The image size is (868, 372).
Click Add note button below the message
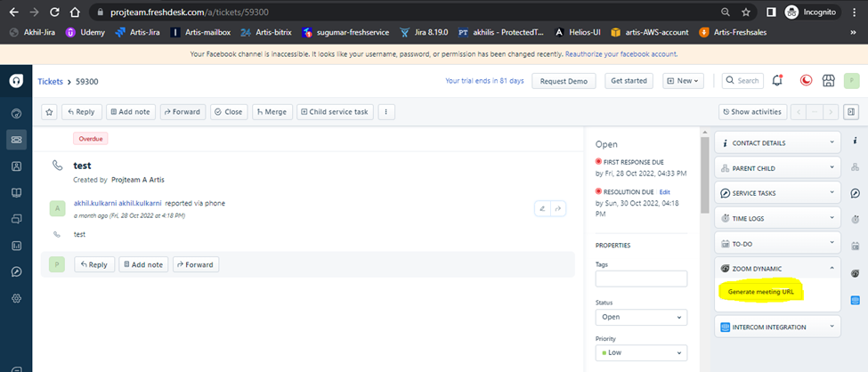click(143, 264)
